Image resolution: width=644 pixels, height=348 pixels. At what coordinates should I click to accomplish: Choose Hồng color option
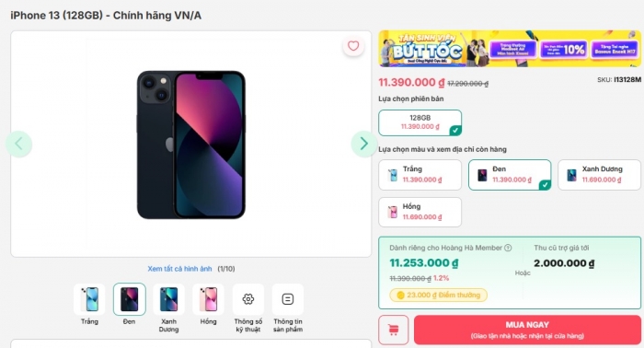point(420,212)
